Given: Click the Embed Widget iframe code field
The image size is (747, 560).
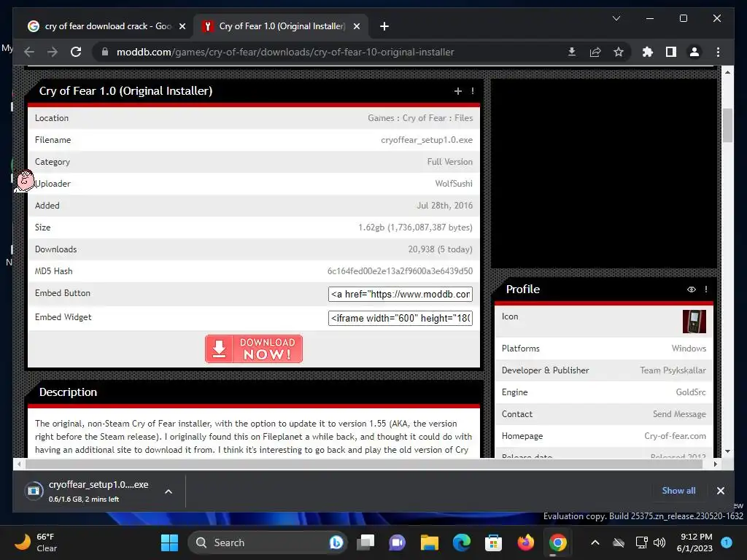Looking at the screenshot, I should pos(400,318).
